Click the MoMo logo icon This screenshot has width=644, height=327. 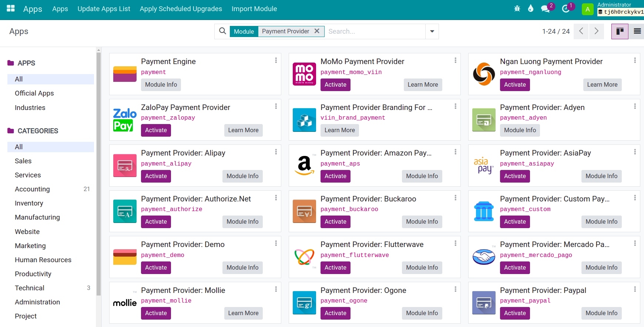[x=304, y=74]
